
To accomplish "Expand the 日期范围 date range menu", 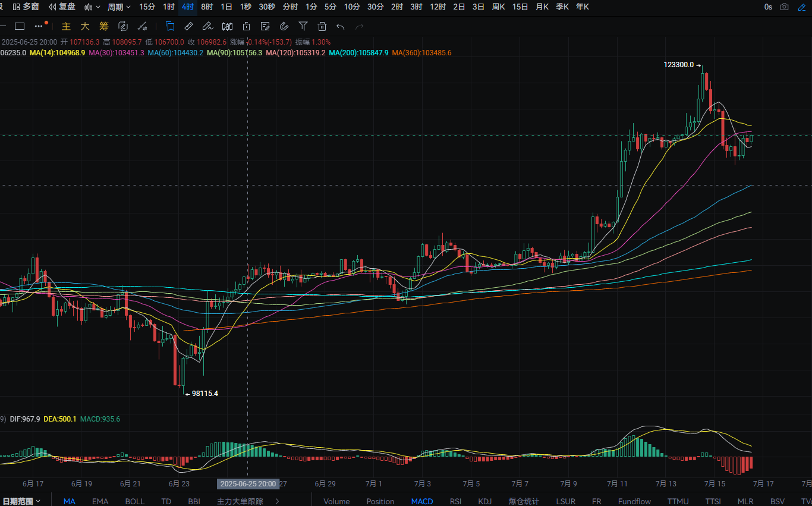I will (x=21, y=501).
